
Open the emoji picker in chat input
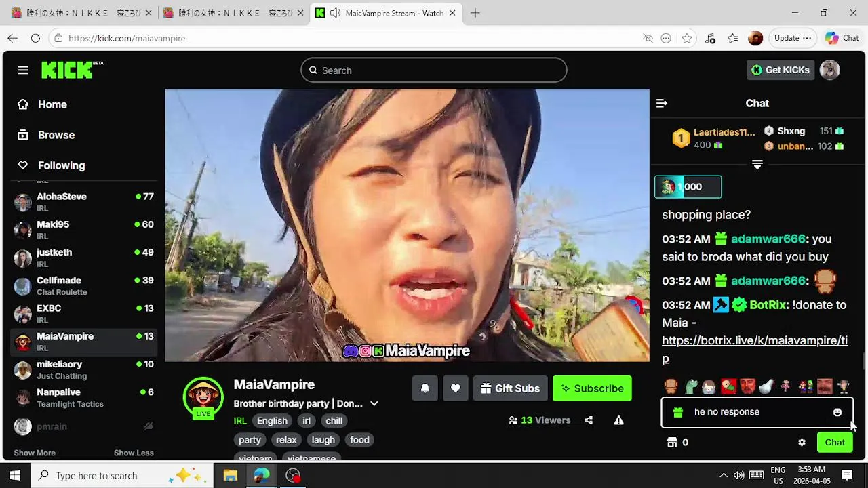coord(837,412)
